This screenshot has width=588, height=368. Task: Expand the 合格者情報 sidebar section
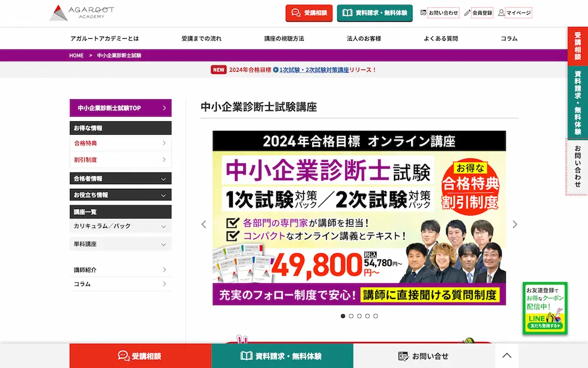click(x=121, y=179)
